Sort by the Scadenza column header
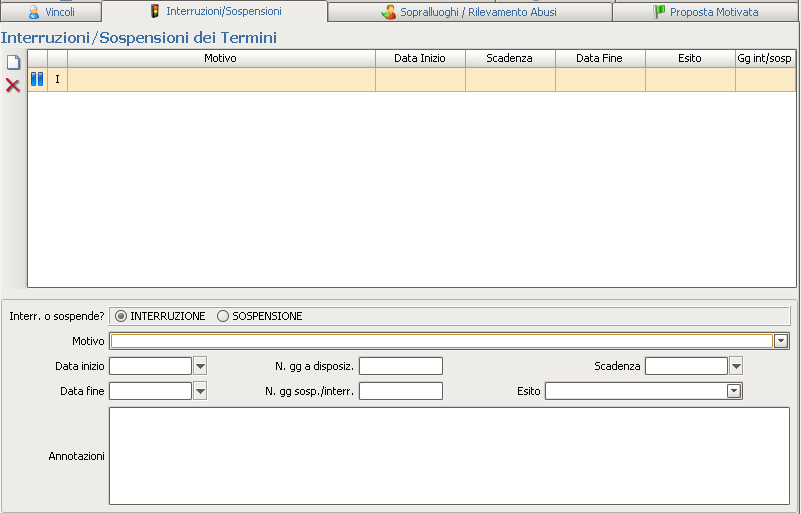801x514 pixels. tap(510, 58)
